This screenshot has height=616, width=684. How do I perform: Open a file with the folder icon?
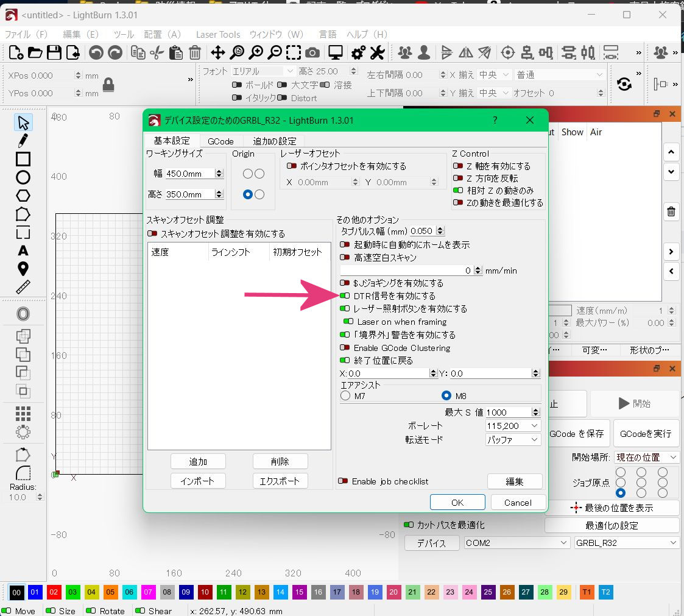(x=35, y=53)
